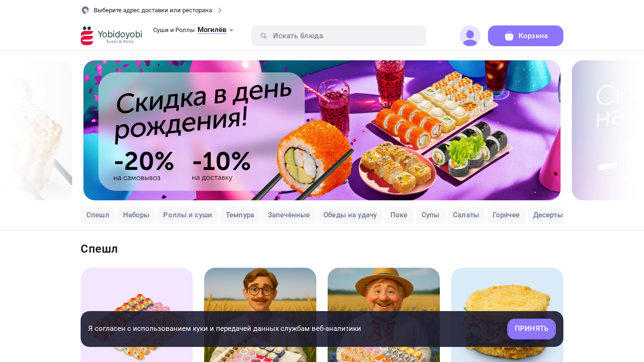This screenshot has height=362, width=644.
Task: Go to the Поке category
Action: click(399, 215)
